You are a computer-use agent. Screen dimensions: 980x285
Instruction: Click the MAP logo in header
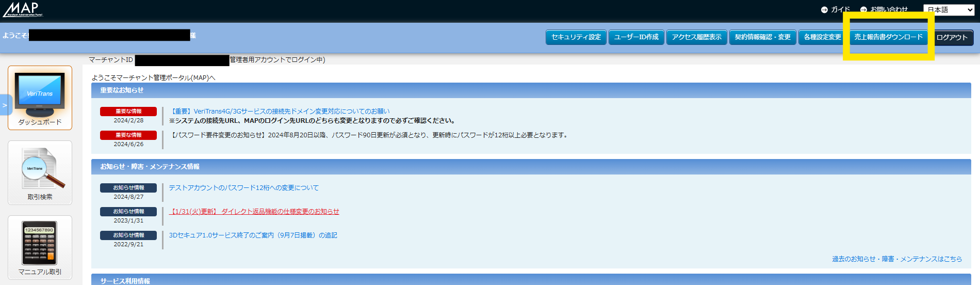coord(23,9)
